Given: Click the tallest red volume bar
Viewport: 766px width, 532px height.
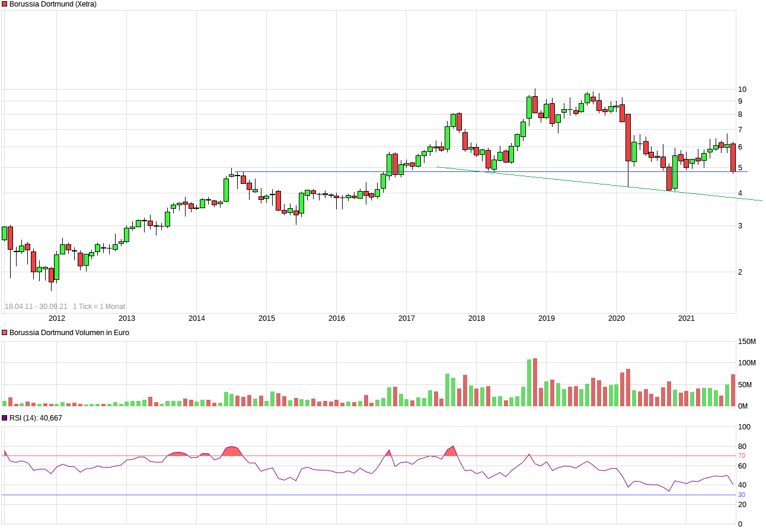Looking at the screenshot, I should point(535,382).
